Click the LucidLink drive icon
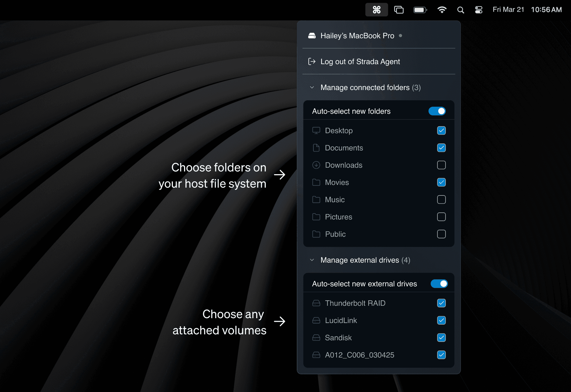Screen dimensions: 571x392 coord(316,320)
